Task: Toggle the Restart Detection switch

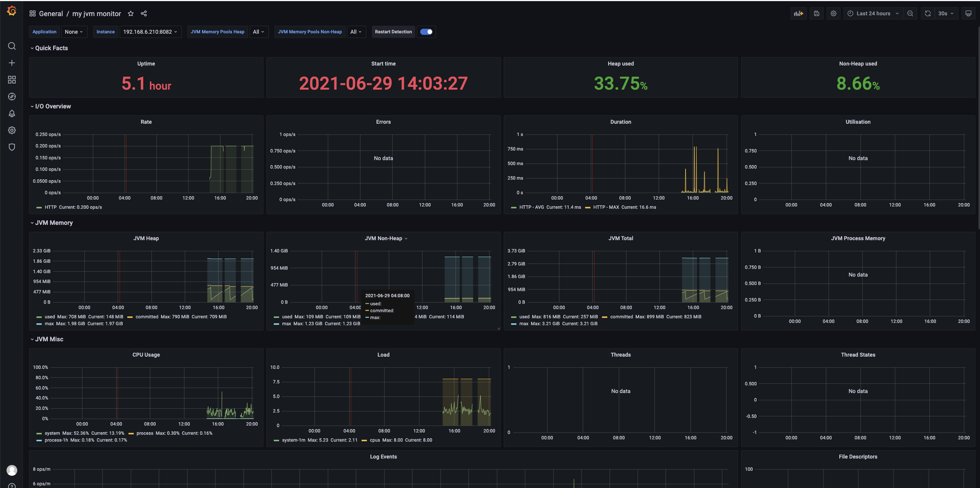Action: (426, 32)
